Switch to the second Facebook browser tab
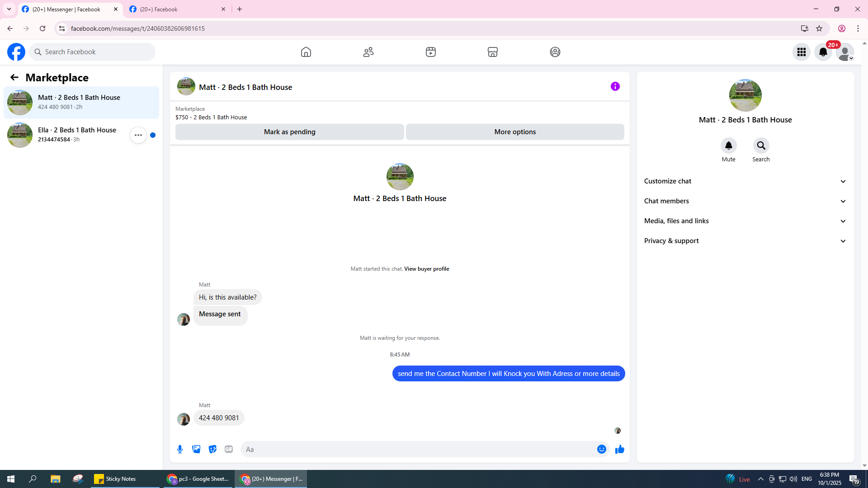 (x=177, y=9)
